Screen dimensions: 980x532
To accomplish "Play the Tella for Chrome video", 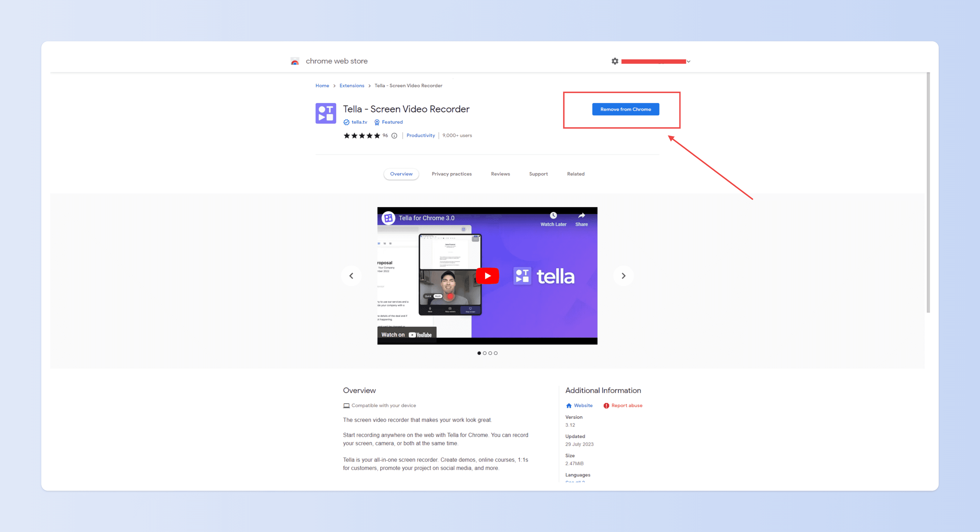I will [x=487, y=276].
